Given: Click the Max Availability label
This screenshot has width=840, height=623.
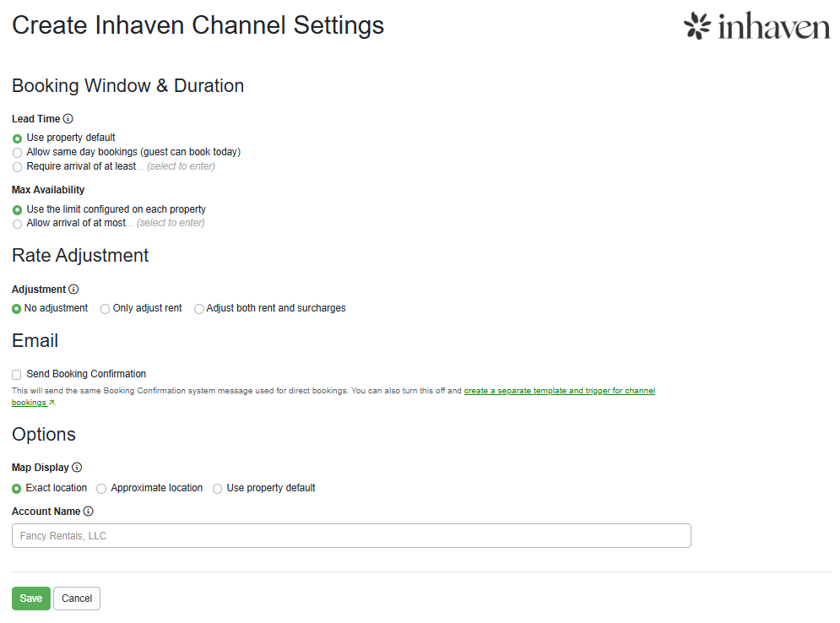Looking at the screenshot, I should coord(48,190).
